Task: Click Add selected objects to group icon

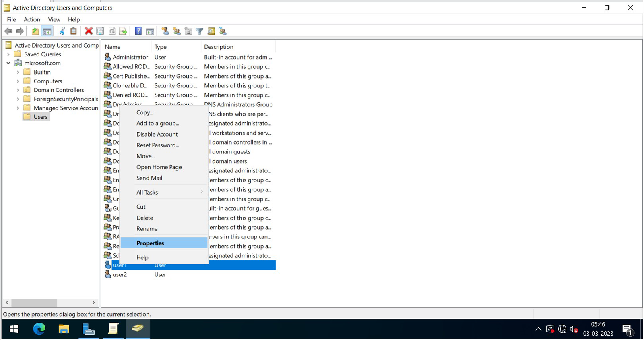Action: 223,31
